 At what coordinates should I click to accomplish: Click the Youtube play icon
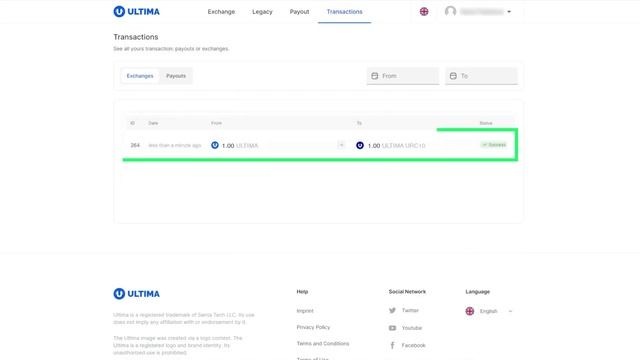tap(392, 328)
